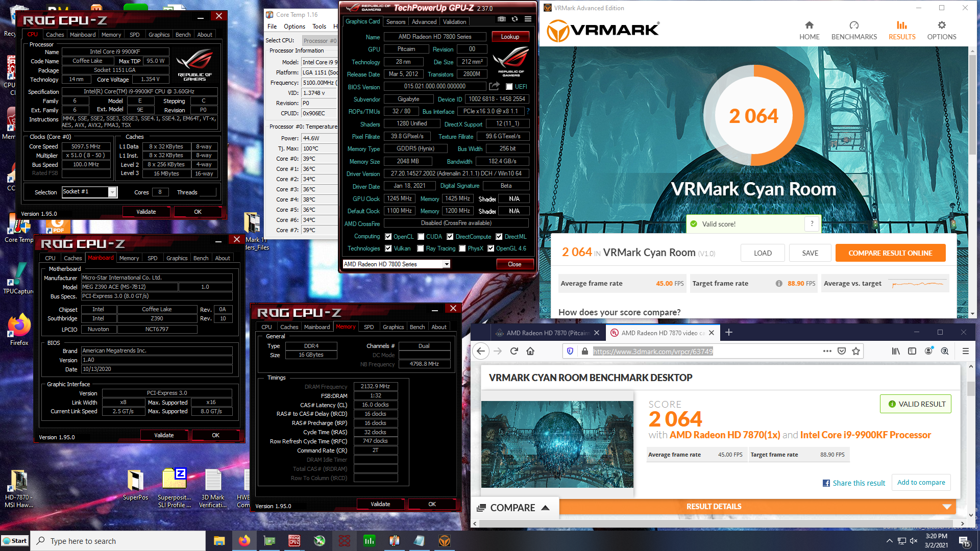Open VRMark Benchmarks gauge icon
Screen dimensions: 980x551
[x=854, y=25]
